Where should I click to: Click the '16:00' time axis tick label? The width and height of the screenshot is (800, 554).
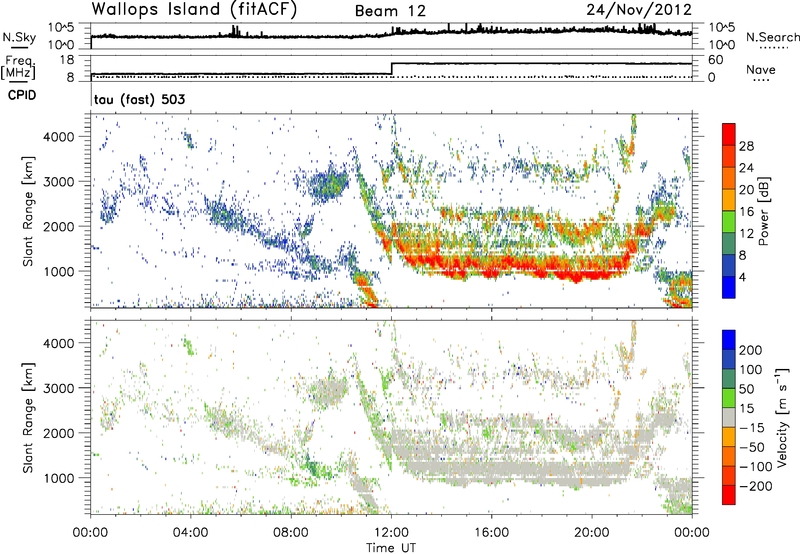pos(491,533)
